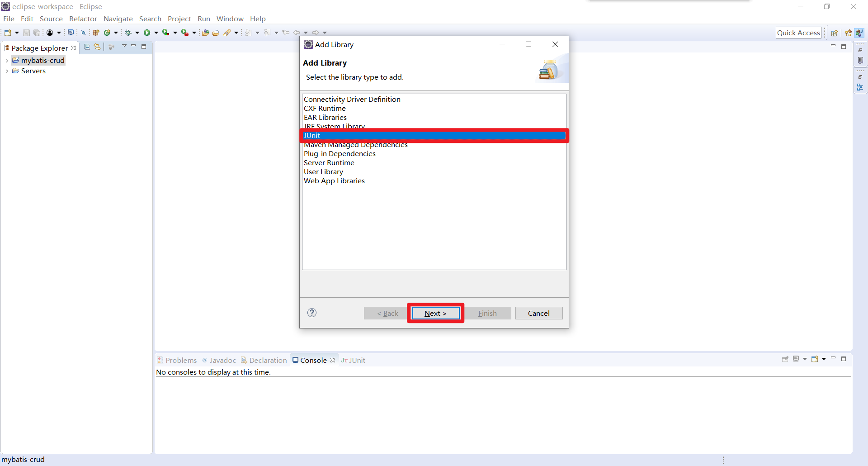Viewport: 868px width, 466px height.
Task: Select EAR Libraries in library list
Action: point(434,117)
